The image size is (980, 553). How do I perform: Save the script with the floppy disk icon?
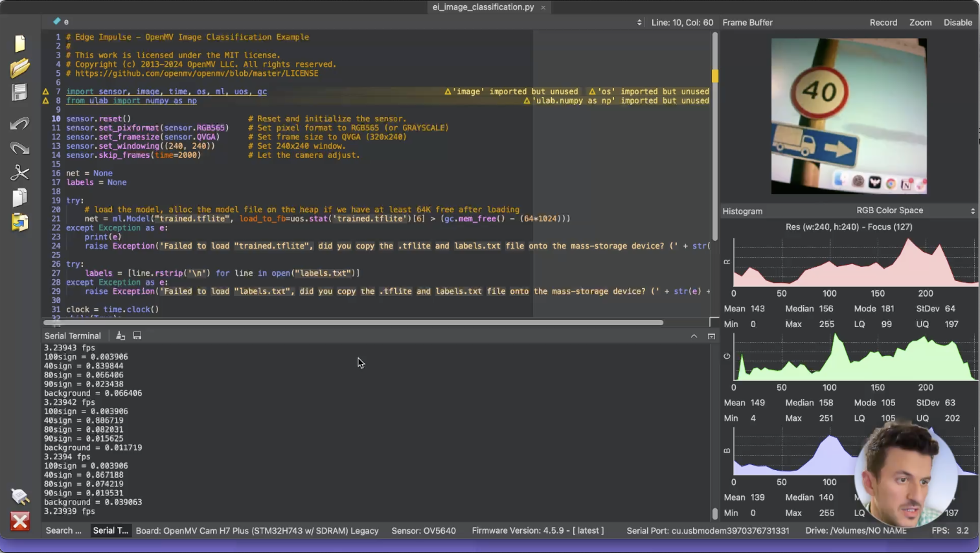[19, 93]
